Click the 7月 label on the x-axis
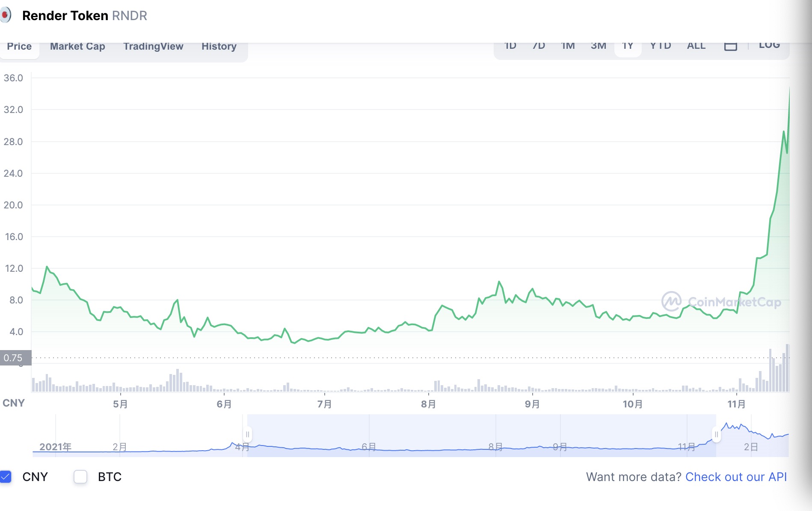812x511 pixels. click(x=324, y=404)
